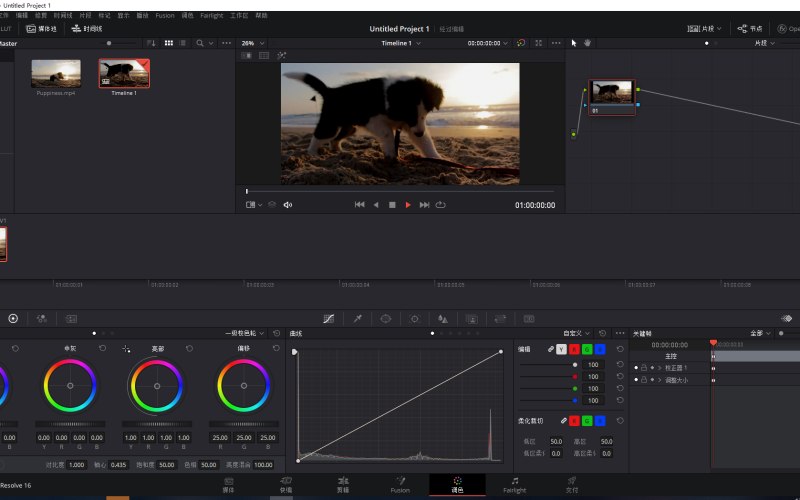Open the Fusion menu in menu bar
Image resolution: width=800 pixels, height=500 pixels.
click(165, 16)
